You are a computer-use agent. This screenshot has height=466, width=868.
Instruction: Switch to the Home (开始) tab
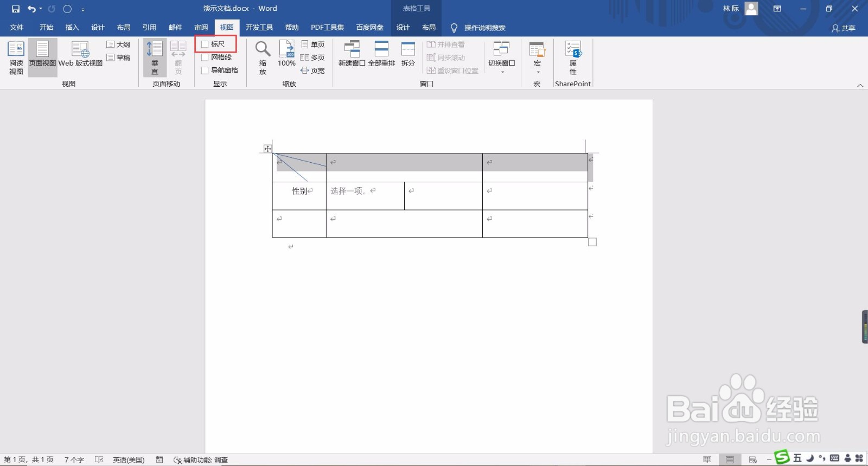point(46,28)
